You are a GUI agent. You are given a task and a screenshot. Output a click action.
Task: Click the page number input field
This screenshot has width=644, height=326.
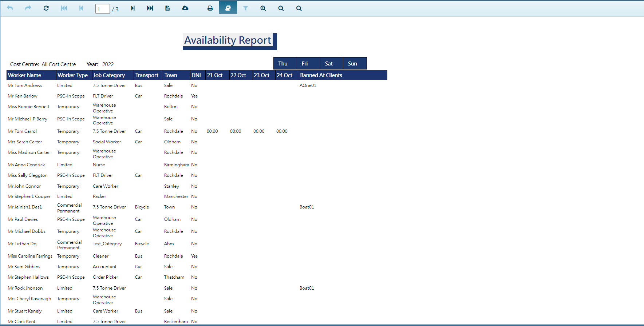[103, 9]
